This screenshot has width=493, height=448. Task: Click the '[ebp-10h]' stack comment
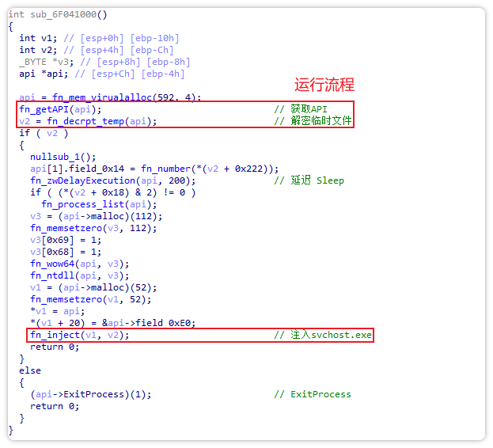[154, 38]
